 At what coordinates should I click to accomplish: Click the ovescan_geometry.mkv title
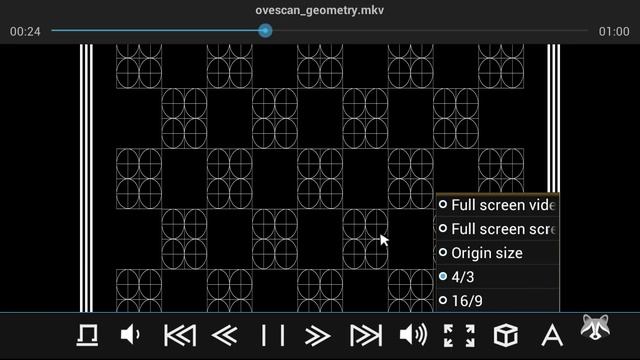(x=320, y=10)
